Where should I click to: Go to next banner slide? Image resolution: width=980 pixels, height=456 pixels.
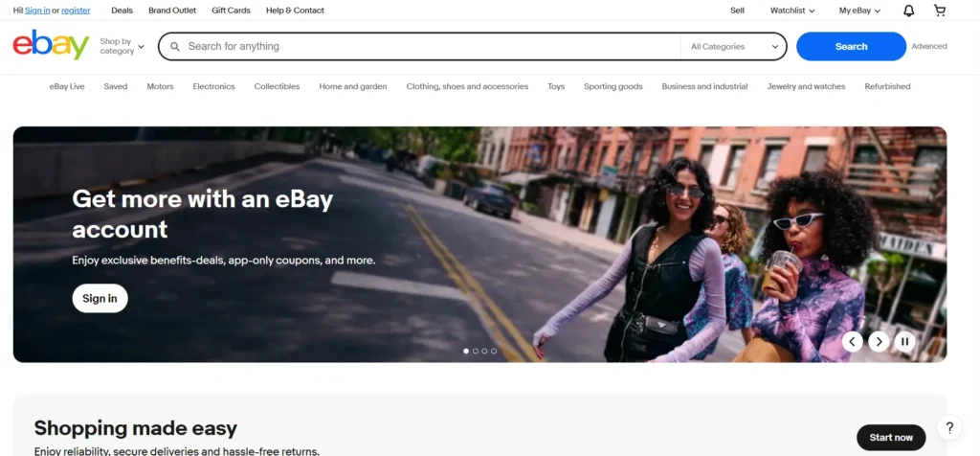pos(879,342)
